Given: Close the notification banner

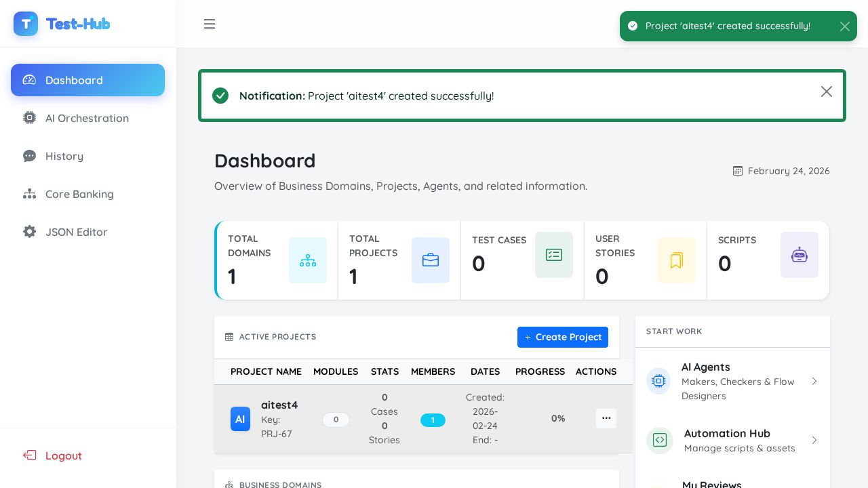Looking at the screenshot, I should click(826, 91).
